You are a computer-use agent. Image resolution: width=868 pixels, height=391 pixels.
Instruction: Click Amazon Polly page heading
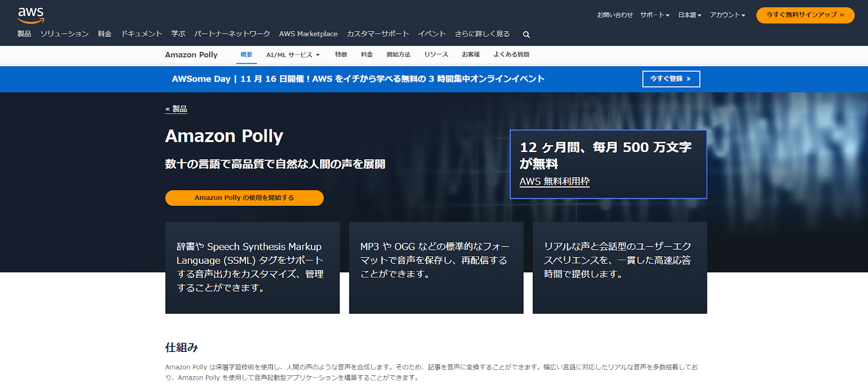point(224,136)
